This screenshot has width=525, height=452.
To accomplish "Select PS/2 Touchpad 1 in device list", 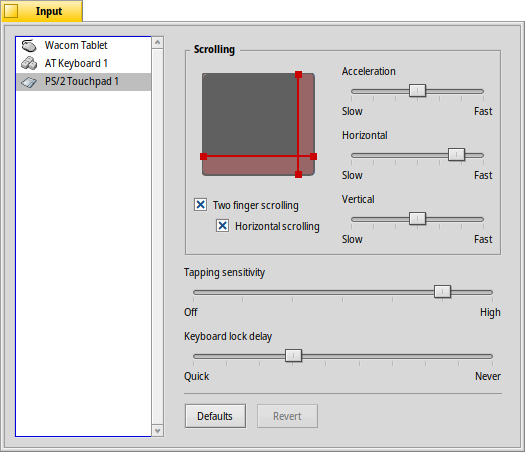I will [83, 82].
